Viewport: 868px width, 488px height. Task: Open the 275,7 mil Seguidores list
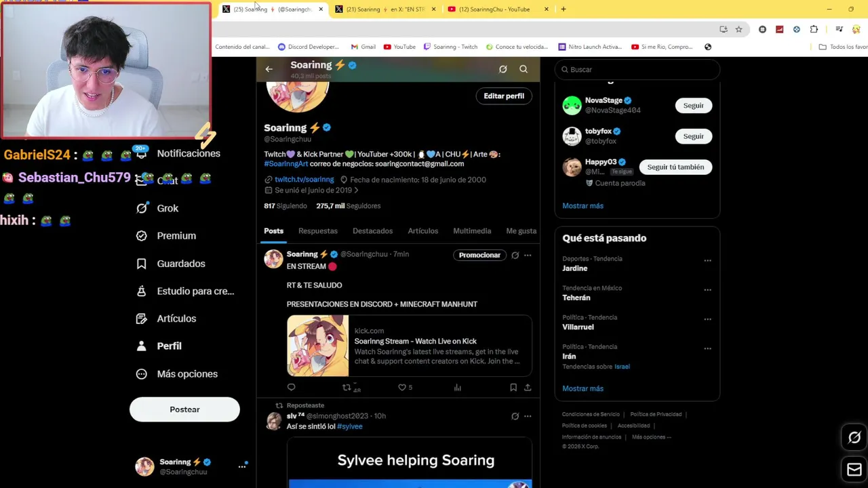point(348,206)
